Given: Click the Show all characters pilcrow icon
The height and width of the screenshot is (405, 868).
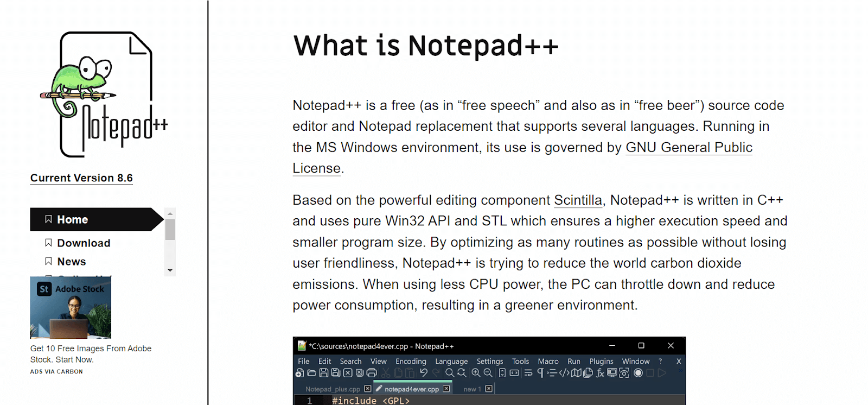Looking at the screenshot, I should pos(540,373).
